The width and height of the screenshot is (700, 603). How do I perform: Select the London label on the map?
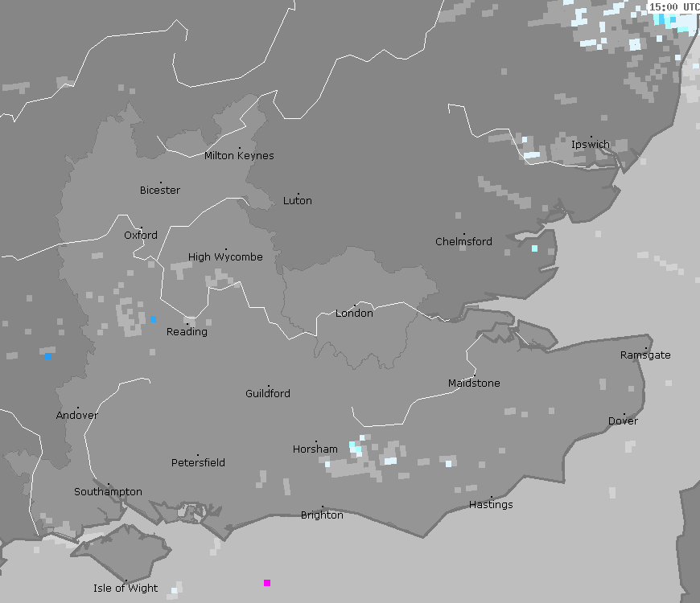click(354, 314)
